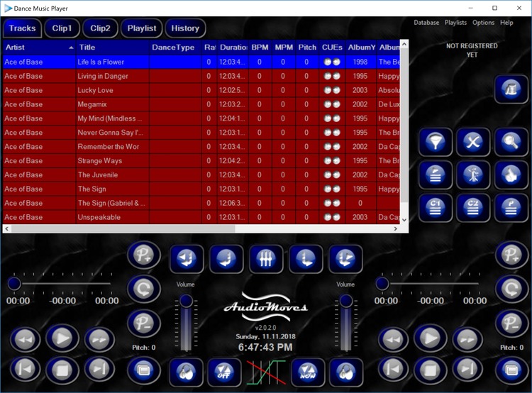
Task: Click the left deck seek slider knob
Action: click(x=14, y=284)
